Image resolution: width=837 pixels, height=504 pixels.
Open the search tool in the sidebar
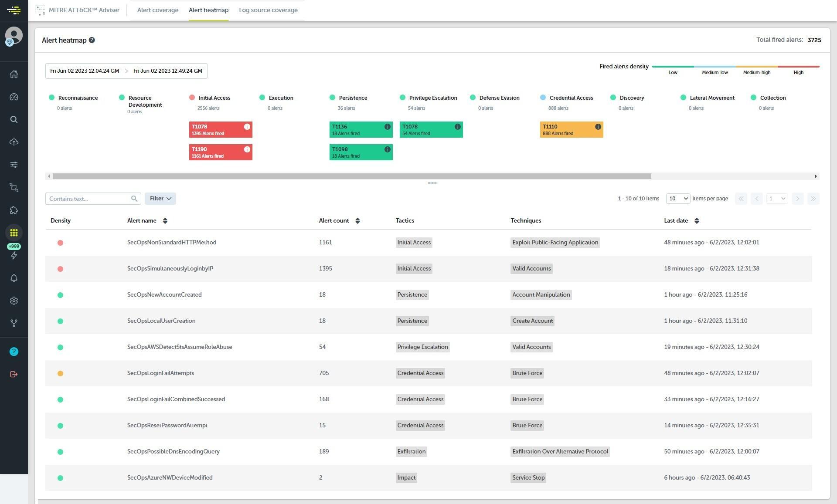[14, 119]
